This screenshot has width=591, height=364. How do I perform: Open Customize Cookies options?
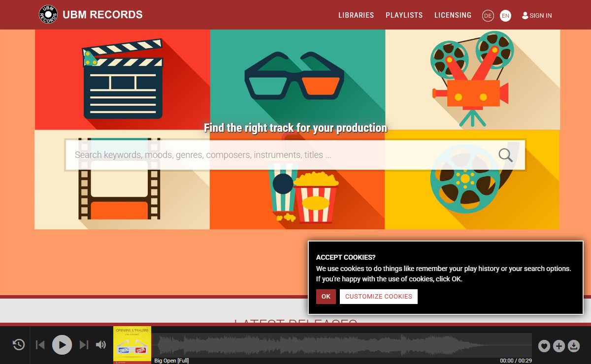tap(379, 297)
